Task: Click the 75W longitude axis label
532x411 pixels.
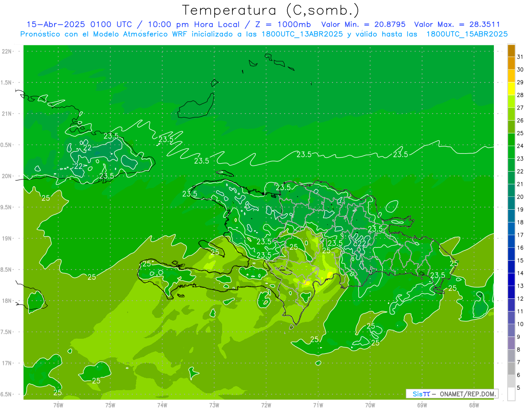Action: click(x=110, y=405)
